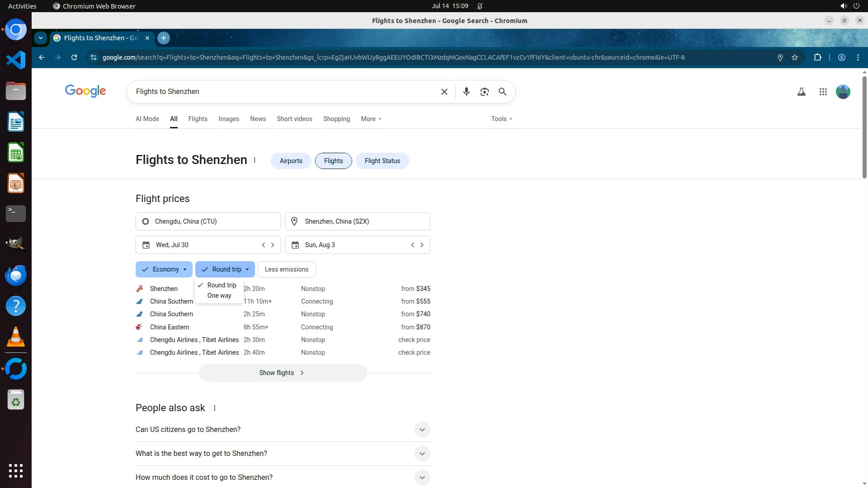The image size is (868, 488).
Task: Open the Chromium extensions menu
Action: [817, 57]
